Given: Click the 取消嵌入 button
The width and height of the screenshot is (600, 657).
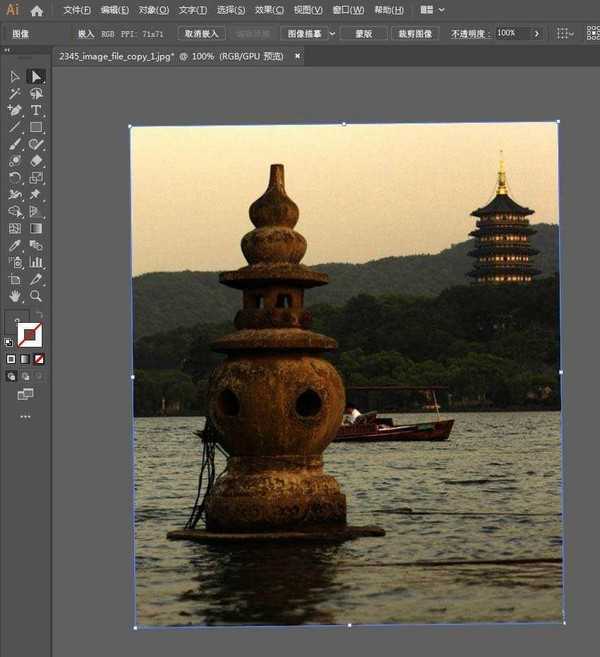Looking at the screenshot, I should (201, 33).
